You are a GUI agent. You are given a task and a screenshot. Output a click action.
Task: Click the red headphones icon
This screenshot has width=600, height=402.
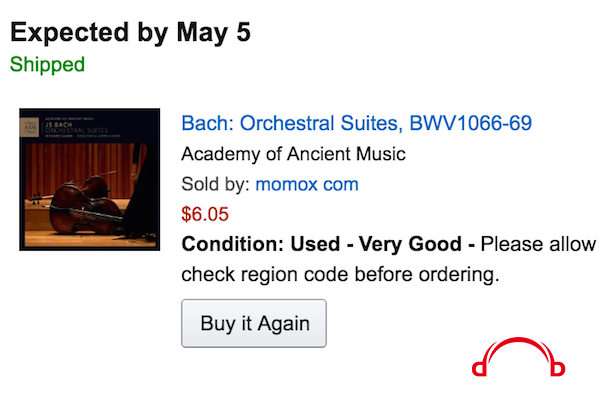click(x=518, y=356)
